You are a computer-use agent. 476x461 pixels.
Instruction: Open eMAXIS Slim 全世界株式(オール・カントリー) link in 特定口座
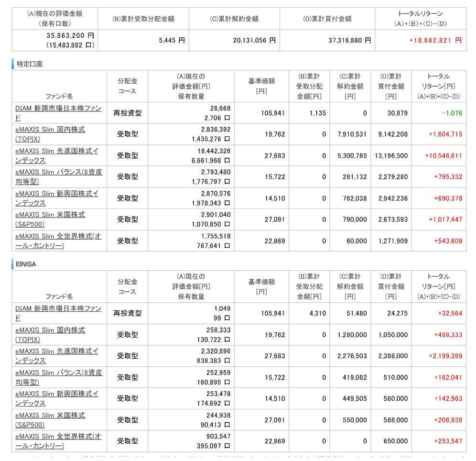point(58,241)
